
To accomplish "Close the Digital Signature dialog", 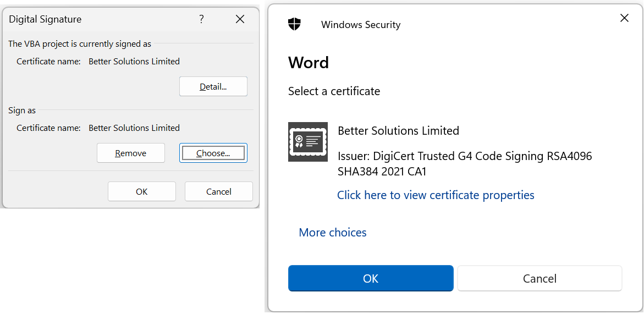I will tap(240, 19).
